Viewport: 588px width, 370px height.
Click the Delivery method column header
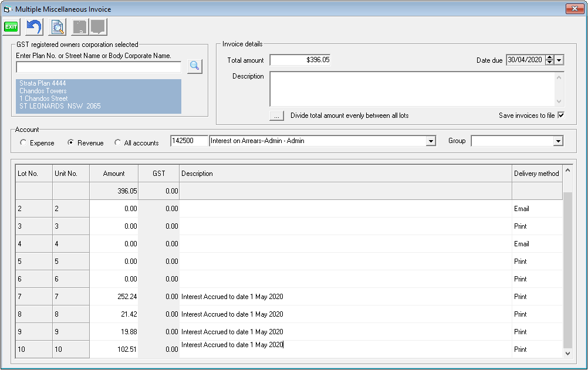pos(537,174)
